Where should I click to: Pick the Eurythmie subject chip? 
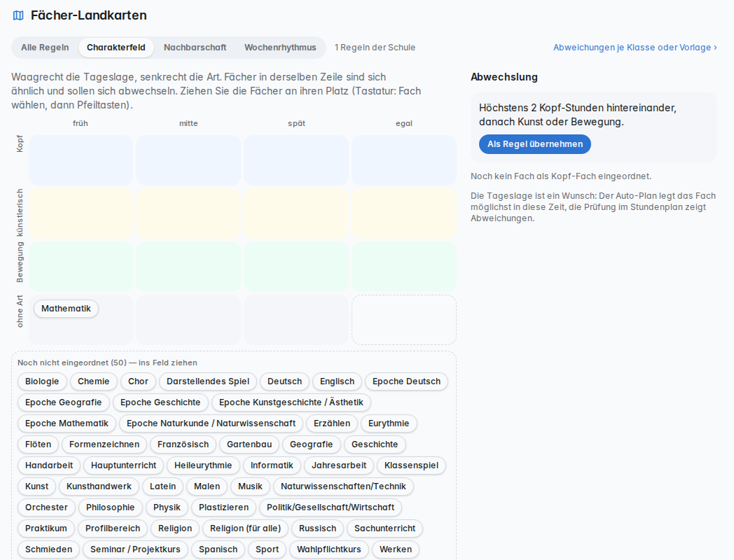[x=389, y=423]
